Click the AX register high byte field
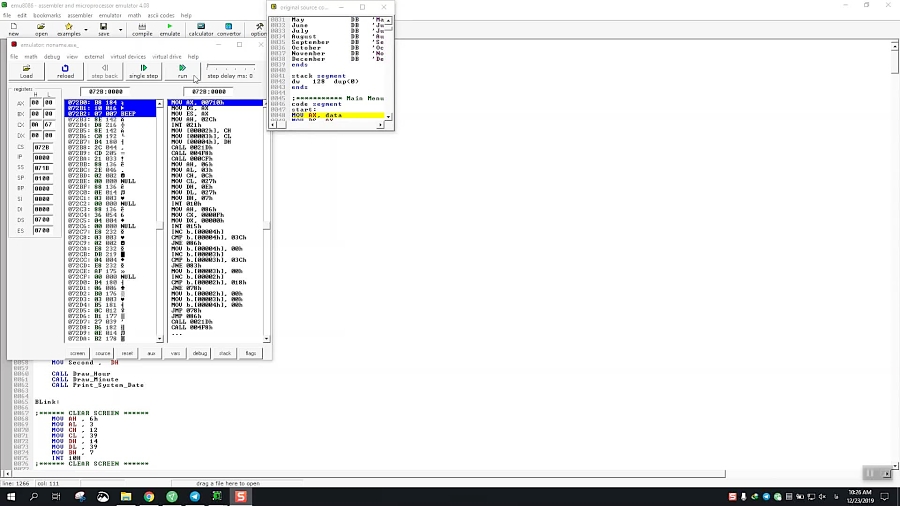 (x=36, y=102)
